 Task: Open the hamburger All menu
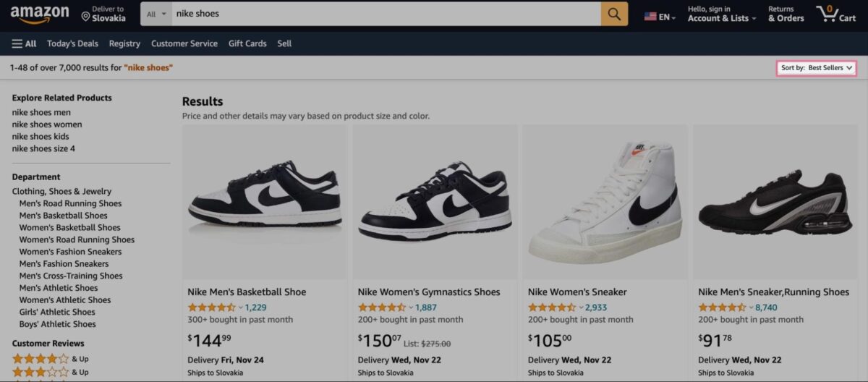click(x=24, y=43)
